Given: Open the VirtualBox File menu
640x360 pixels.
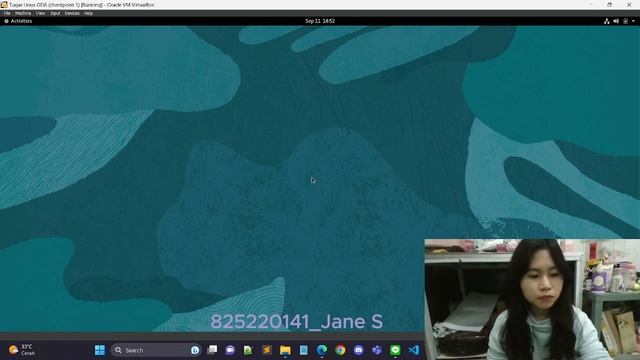Looking at the screenshot, I should pos(7,13).
